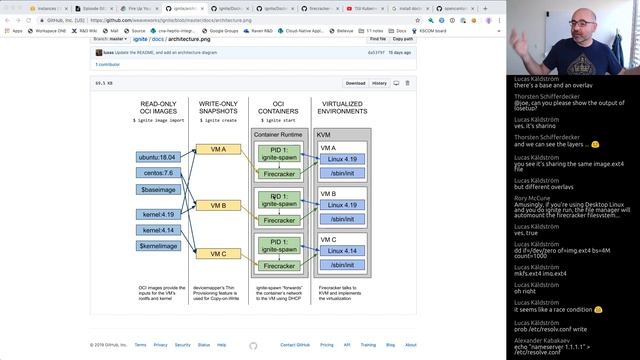640x360 pixels.
Task: Click the Privacy footer link
Action: 160,345
